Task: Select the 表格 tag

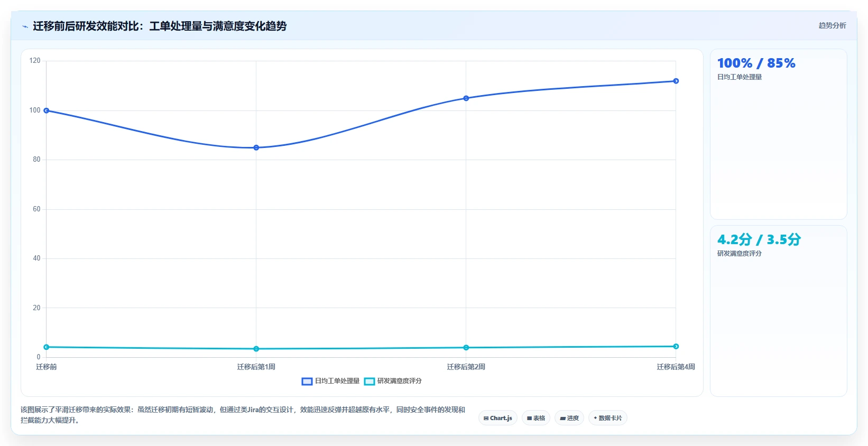Action: pos(536,418)
